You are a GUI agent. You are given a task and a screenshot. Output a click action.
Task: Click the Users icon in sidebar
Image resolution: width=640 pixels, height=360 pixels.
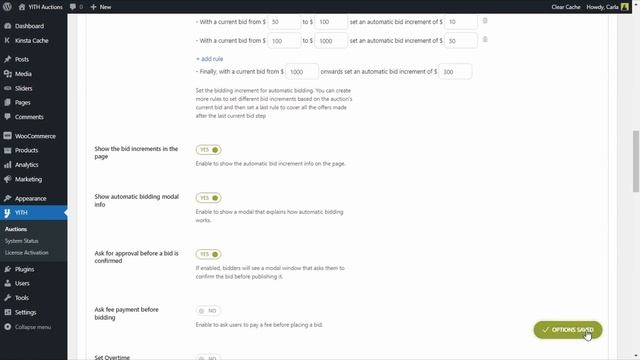pos(7,283)
